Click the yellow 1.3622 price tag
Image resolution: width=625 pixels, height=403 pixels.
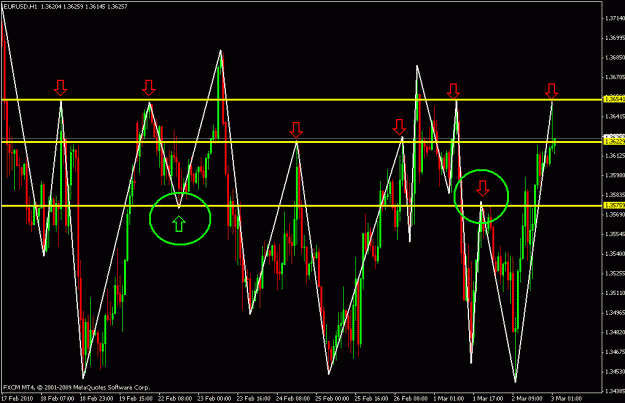pos(614,142)
